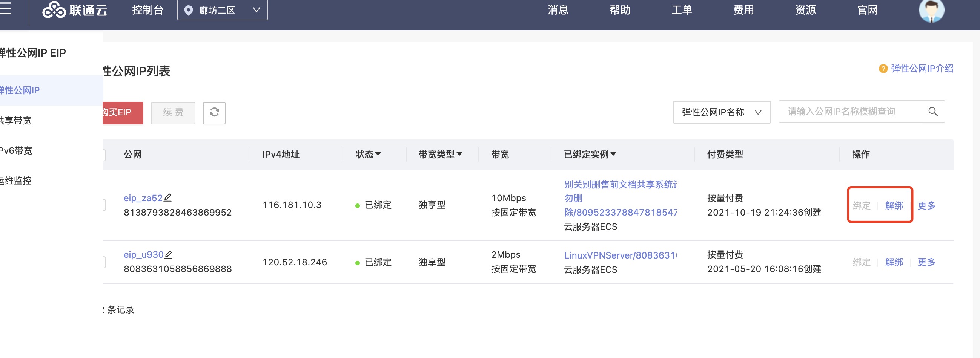The width and height of the screenshot is (980, 358).
Task: Open the user avatar profile menu
Action: pyautogui.click(x=931, y=11)
